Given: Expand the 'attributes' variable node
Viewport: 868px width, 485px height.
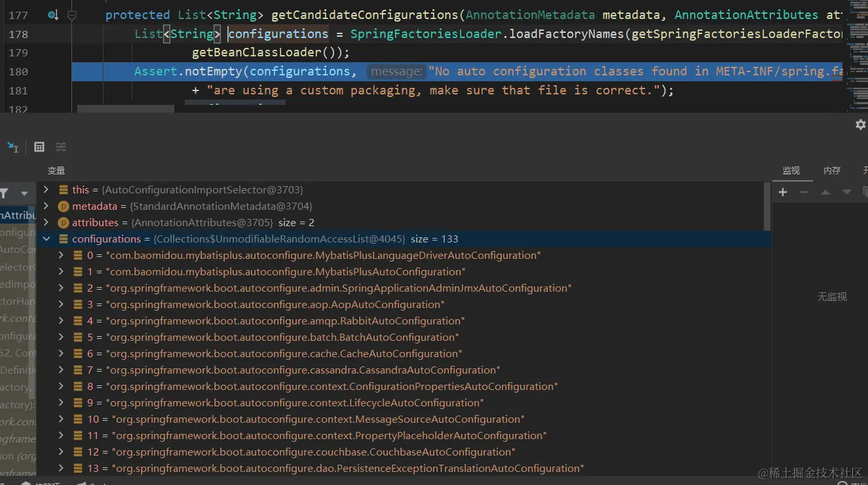Looking at the screenshot, I should [46, 223].
